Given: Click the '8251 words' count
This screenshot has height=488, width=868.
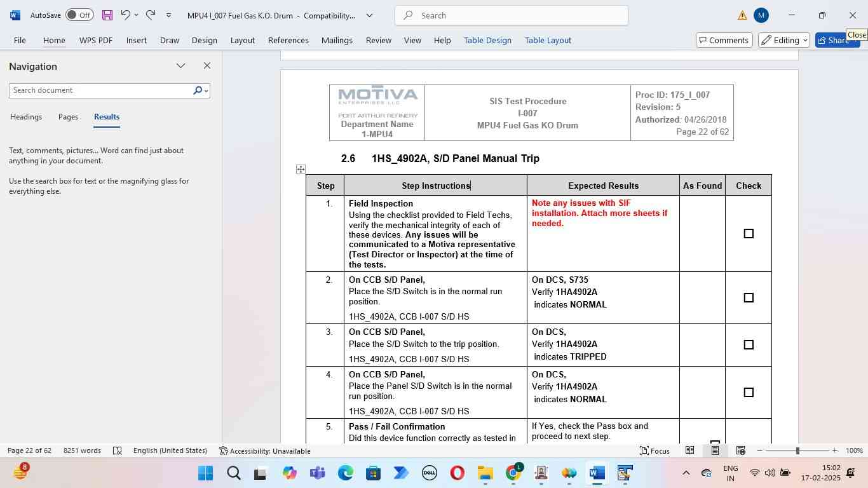Looking at the screenshot, I should click(x=82, y=451).
